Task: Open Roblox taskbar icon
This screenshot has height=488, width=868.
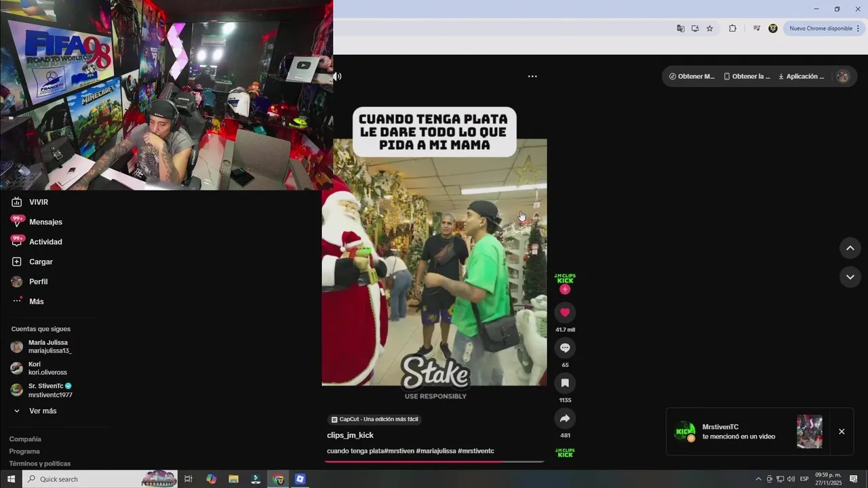Action: point(300,479)
